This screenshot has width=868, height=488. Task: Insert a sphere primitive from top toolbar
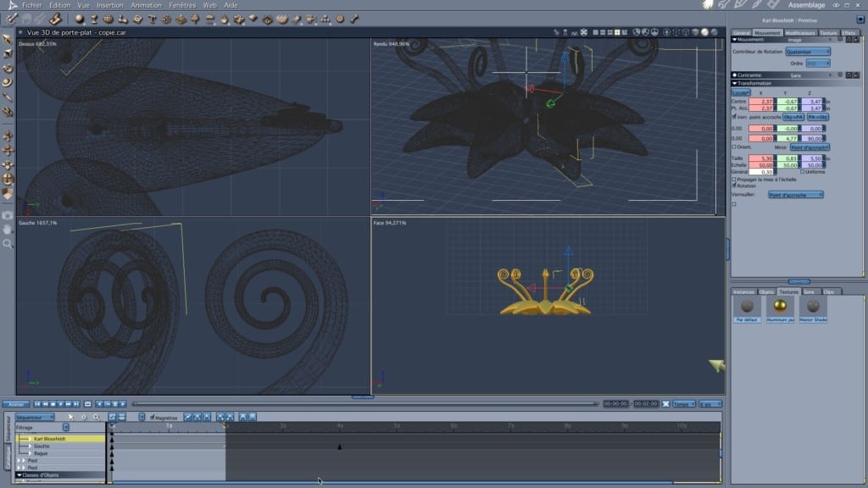[79, 18]
